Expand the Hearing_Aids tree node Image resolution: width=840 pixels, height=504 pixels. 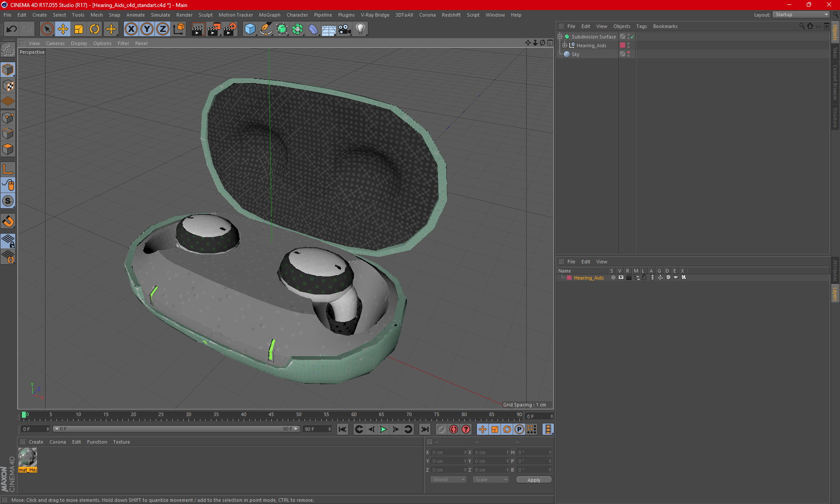pyautogui.click(x=565, y=45)
